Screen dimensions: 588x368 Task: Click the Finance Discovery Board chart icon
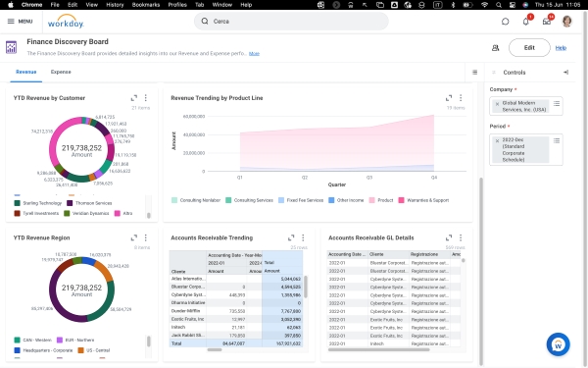coord(11,48)
